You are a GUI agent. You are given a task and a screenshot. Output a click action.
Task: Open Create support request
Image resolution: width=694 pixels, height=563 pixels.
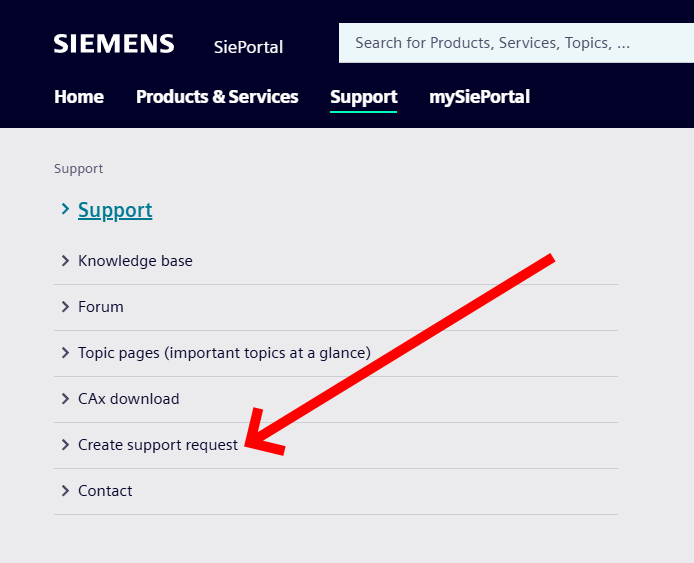click(x=158, y=445)
